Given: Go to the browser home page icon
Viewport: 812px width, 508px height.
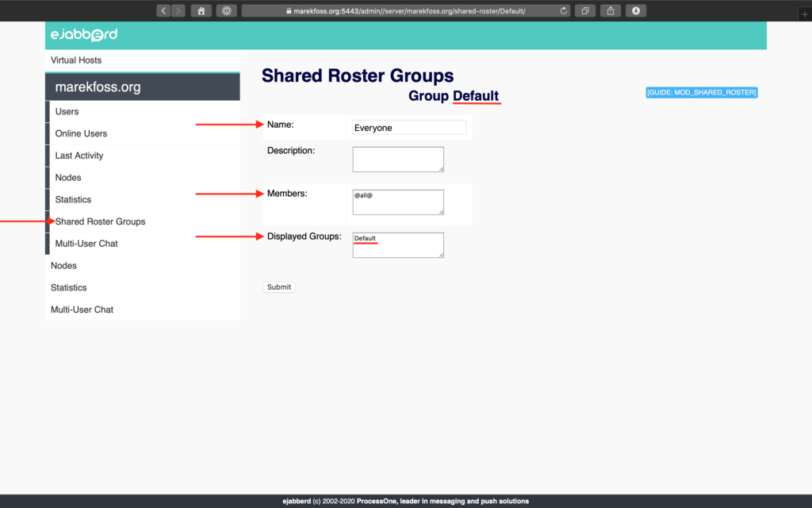Looking at the screenshot, I should 201,11.
